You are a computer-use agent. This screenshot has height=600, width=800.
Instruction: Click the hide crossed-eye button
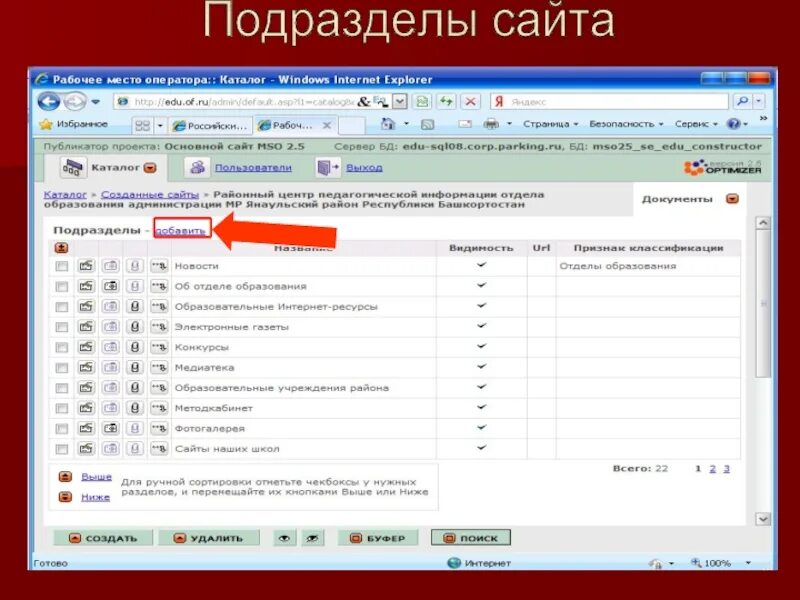(x=312, y=538)
